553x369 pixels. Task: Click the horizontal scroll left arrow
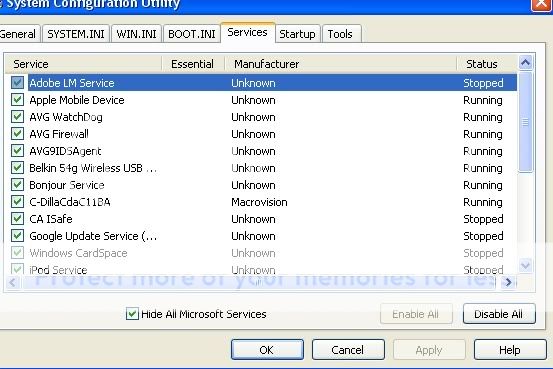tap(13, 282)
